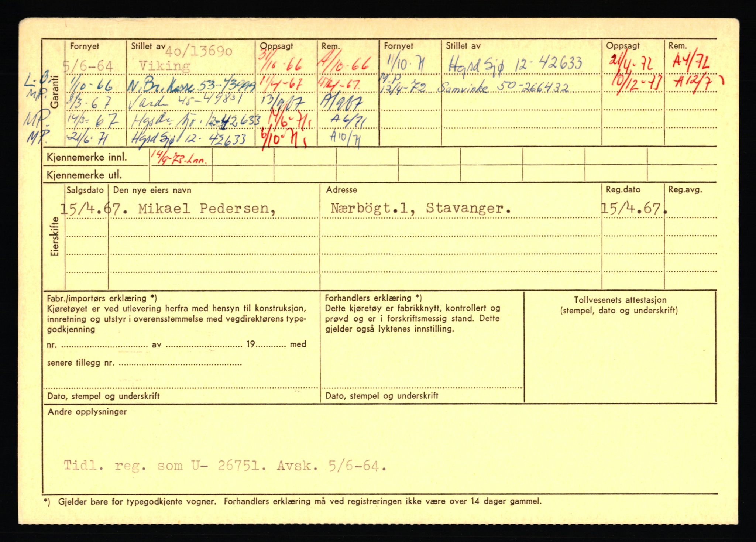Click the vertical "Garanti" label
The height and width of the screenshot is (542, 756).
pyautogui.click(x=55, y=92)
